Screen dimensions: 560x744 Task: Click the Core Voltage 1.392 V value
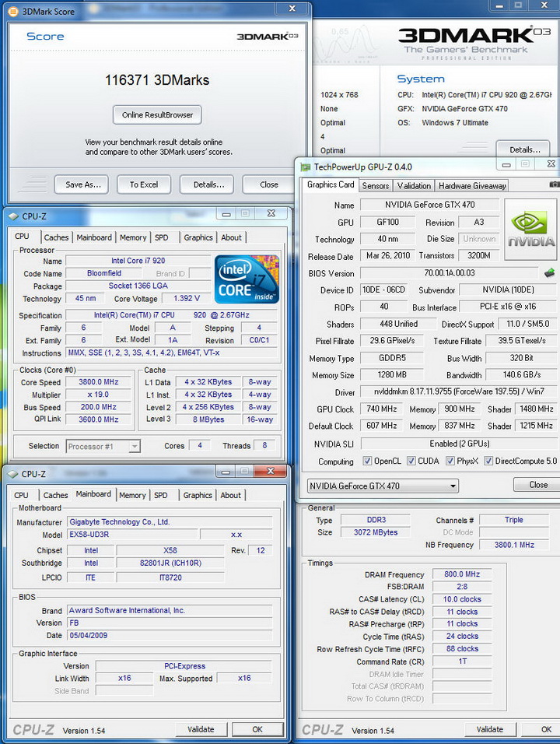point(187,298)
